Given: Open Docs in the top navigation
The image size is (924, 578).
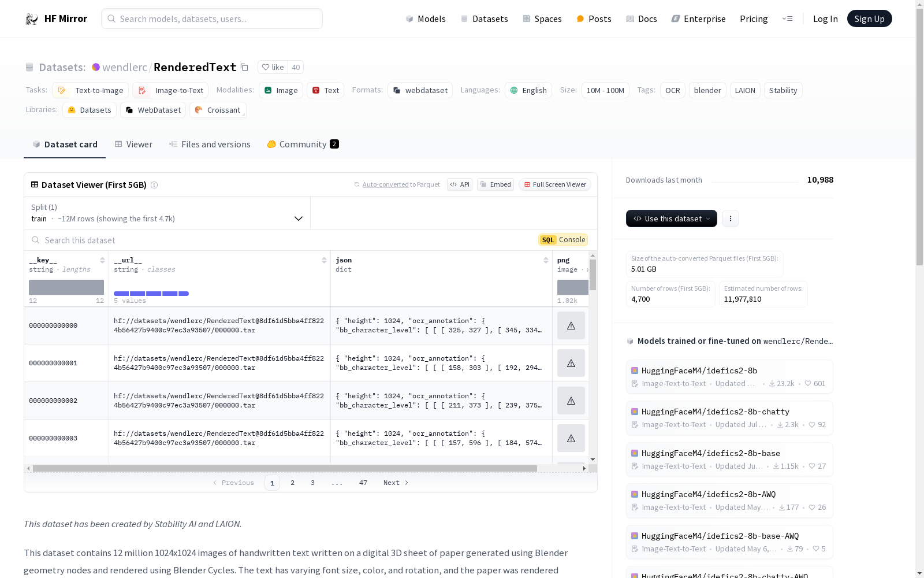Looking at the screenshot, I should click(x=642, y=18).
